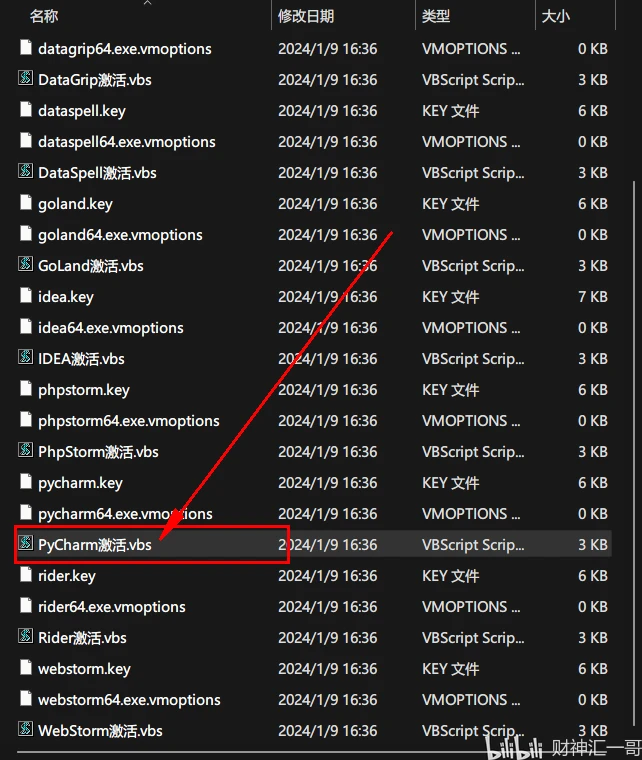The height and width of the screenshot is (760, 642).
Task: Select the file name rider64.exe.vmoptions
Action: tap(112, 607)
